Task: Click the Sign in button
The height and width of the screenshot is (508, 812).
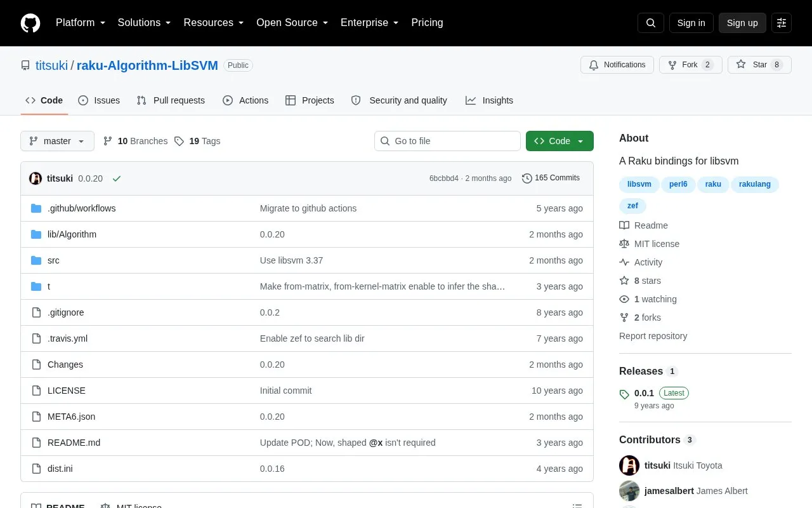Action: tap(691, 23)
